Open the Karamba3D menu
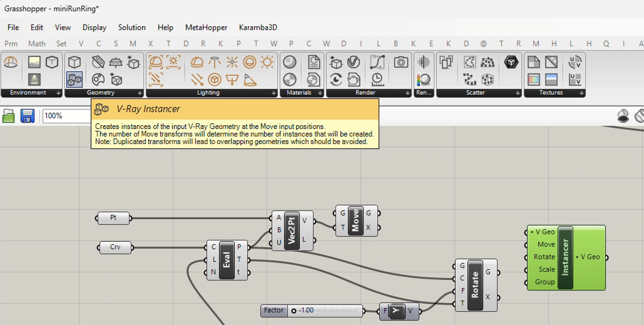Image resolution: width=644 pixels, height=325 pixels. [x=258, y=28]
